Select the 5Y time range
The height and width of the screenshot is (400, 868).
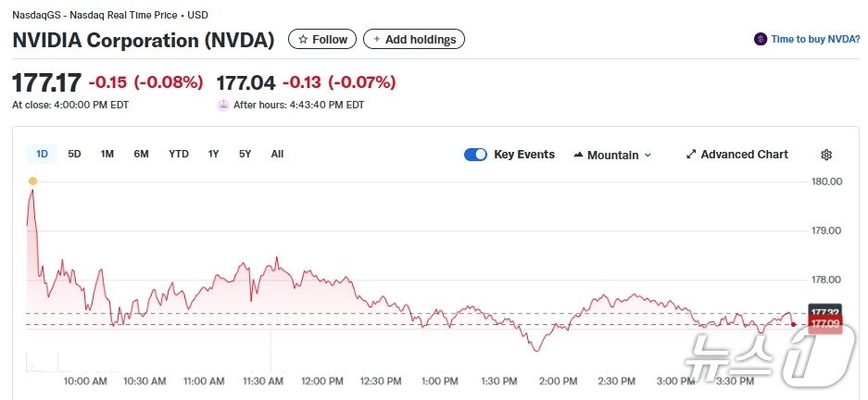click(x=245, y=154)
